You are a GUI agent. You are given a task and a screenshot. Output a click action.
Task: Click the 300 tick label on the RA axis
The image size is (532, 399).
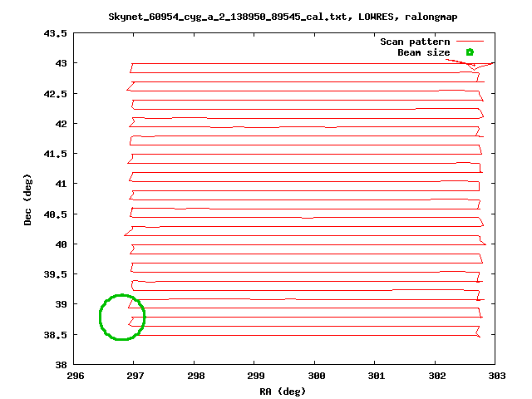314,376
